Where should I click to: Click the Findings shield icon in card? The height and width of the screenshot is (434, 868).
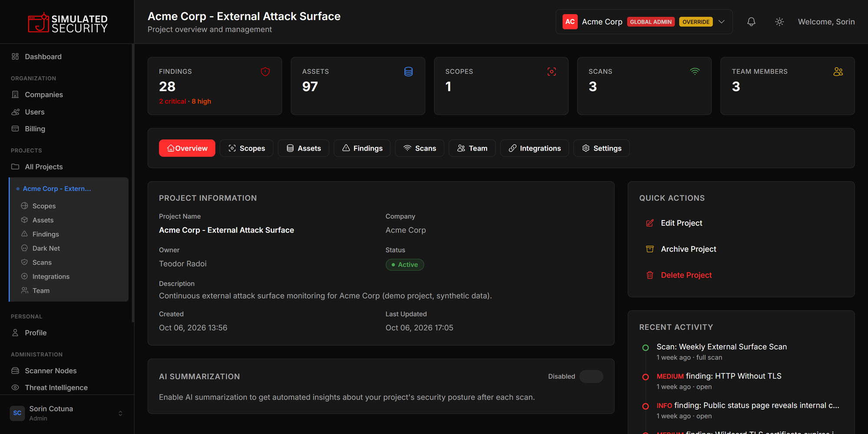(265, 72)
